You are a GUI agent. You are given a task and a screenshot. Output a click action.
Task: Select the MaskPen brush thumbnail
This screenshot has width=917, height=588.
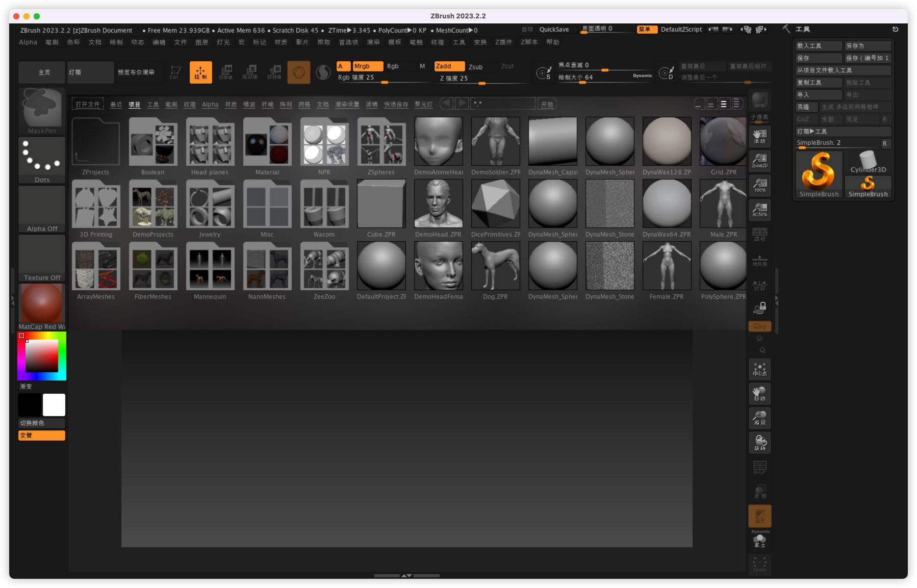tap(42, 110)
